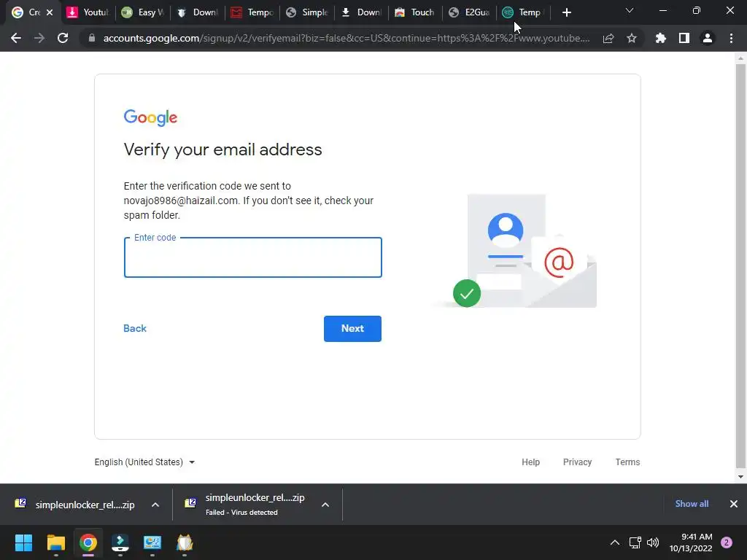Click the page vertical scrollbar
747x560 pixels.
[740, 265]
